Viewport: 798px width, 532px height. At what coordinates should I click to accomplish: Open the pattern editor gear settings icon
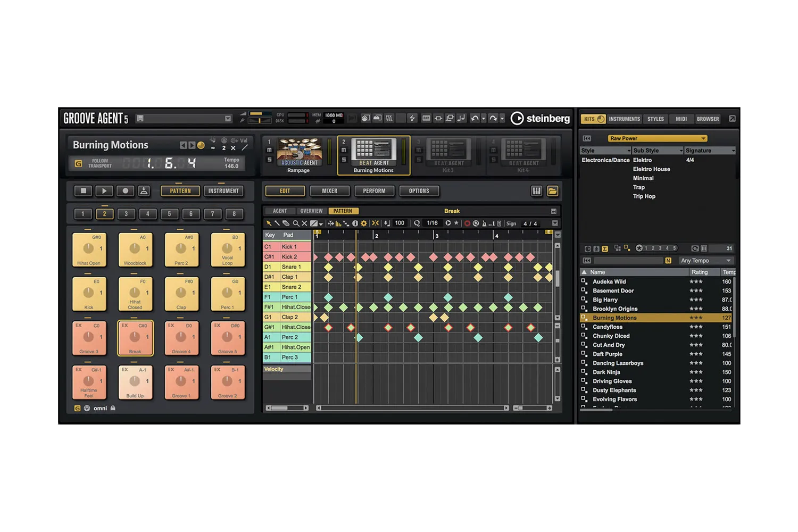[x=364, y=223]
